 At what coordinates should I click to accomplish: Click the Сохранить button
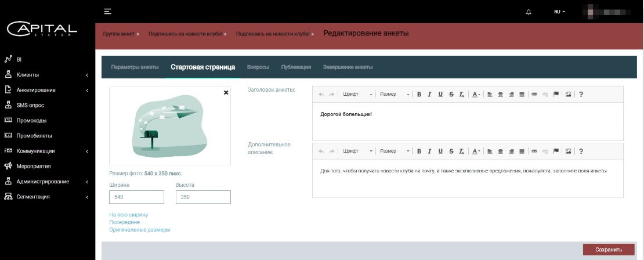click(609, 250)
